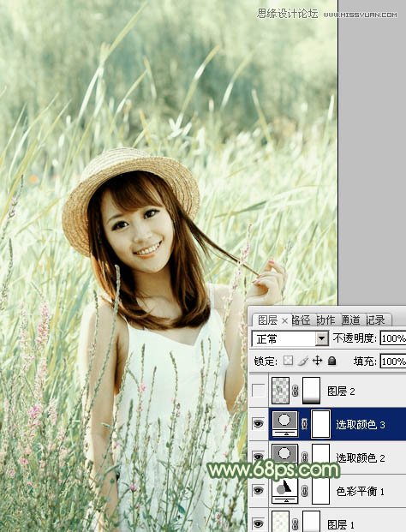Toggle lock position move icon
Viewport: 406px width, 532px height.
click(x=317, y=361)
